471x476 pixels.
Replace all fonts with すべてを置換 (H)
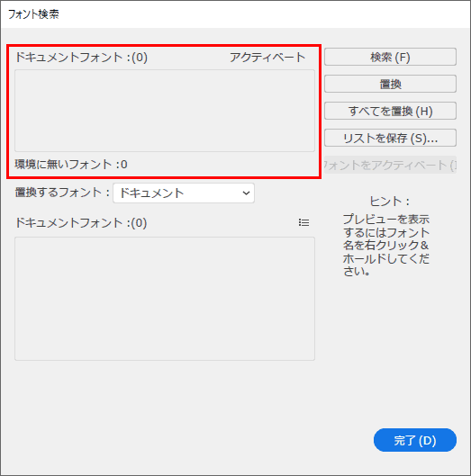tap(390, 111)
